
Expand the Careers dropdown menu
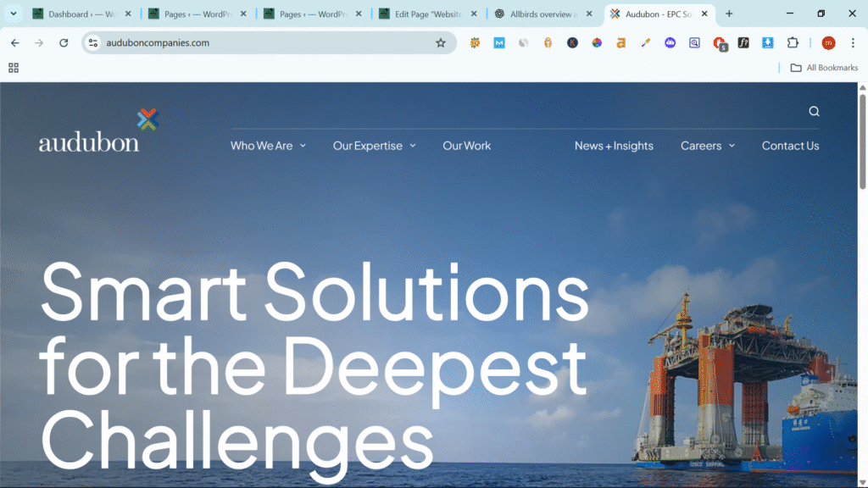tap(707, 146)
